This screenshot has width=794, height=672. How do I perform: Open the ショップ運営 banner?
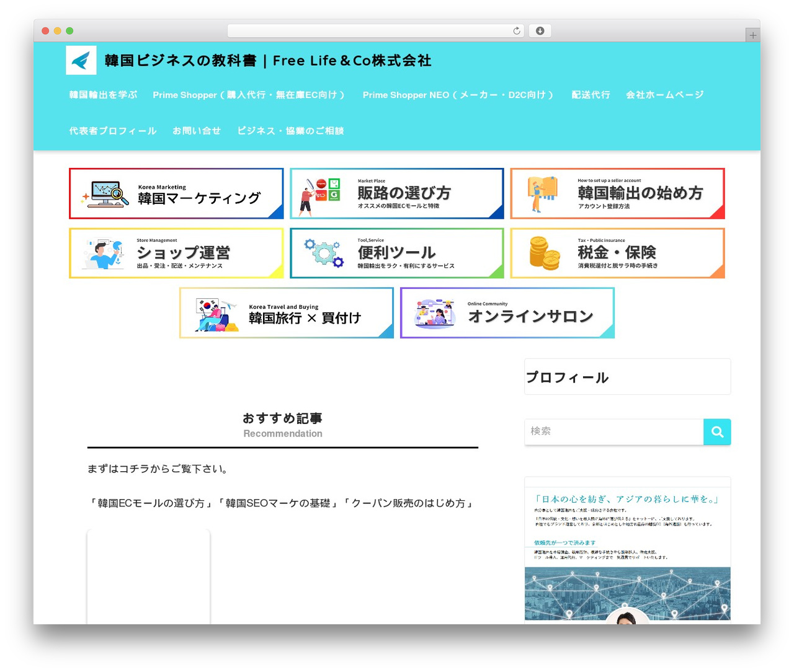[176, 253]
